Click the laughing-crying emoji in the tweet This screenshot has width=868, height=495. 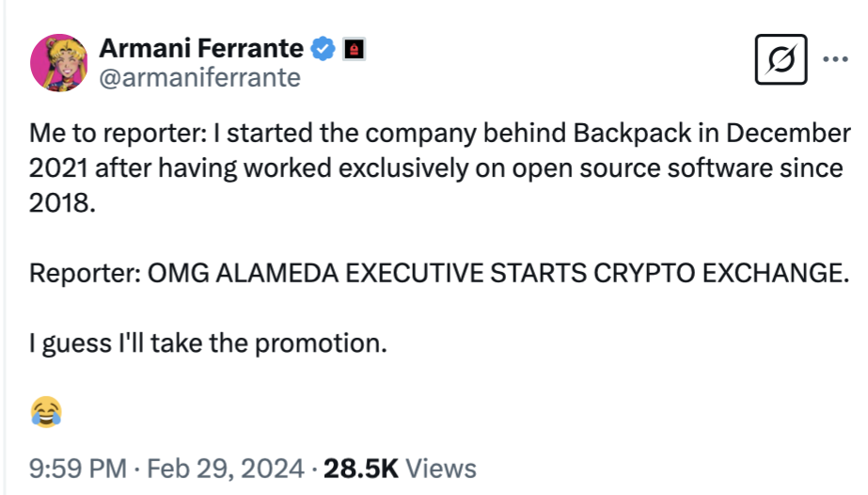(x=46, y=410)
